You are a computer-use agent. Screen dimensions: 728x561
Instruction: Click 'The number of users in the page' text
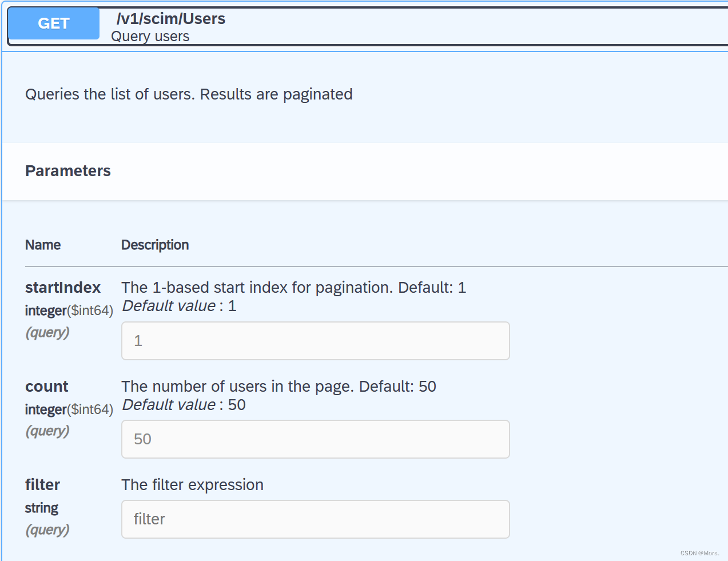tap(279, 387)
